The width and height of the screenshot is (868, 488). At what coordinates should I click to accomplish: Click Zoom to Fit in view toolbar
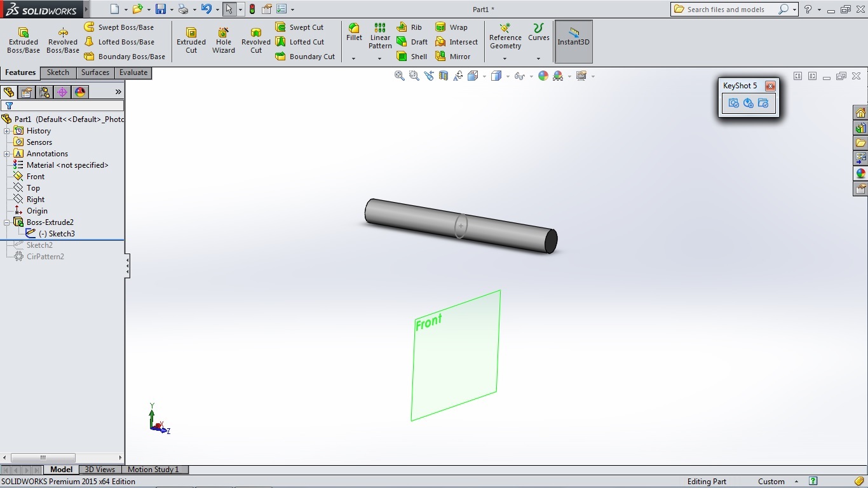[x=400, y=76]
